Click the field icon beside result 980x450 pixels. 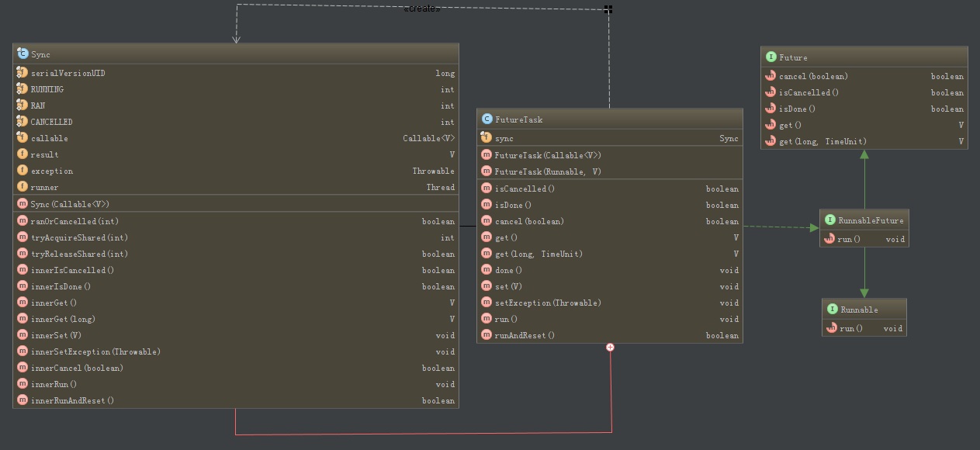coord(22,154)
